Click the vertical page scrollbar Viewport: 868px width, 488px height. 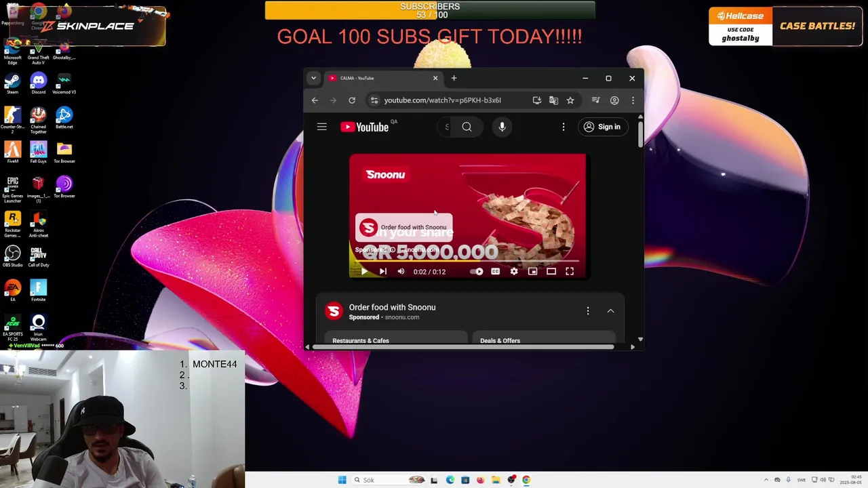640,135
